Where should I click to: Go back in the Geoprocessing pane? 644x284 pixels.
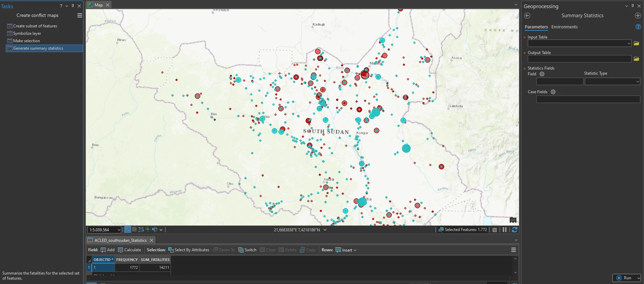pos(527,16)
